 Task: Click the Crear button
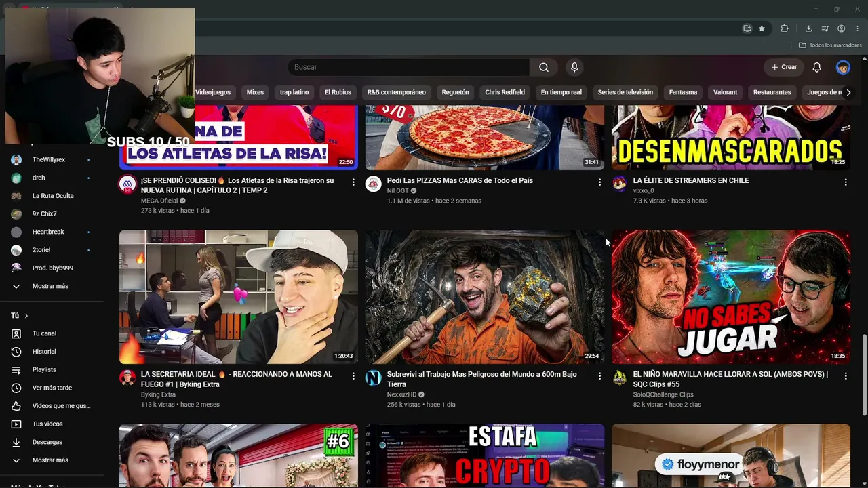pyautogui.click(x=784, y=67)
